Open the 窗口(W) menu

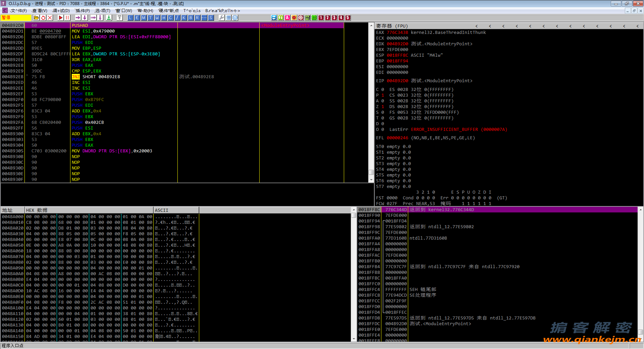click(x=124, y=11)
